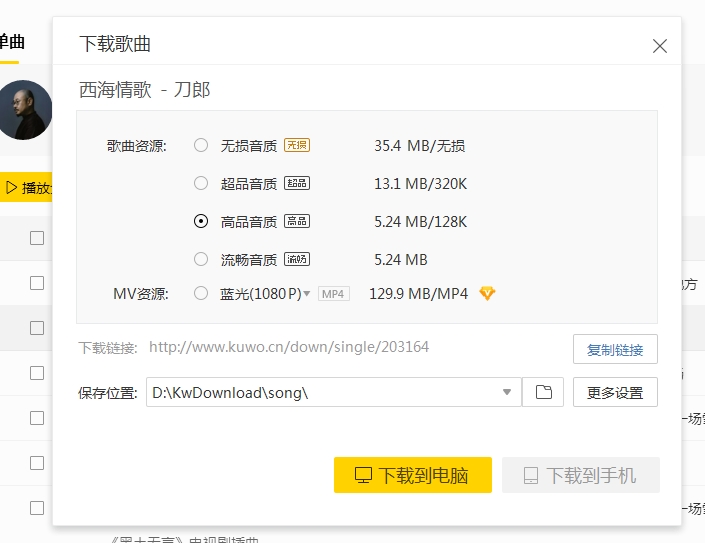Click the 35.4 MB/无损 size text

tap(419, 146)
